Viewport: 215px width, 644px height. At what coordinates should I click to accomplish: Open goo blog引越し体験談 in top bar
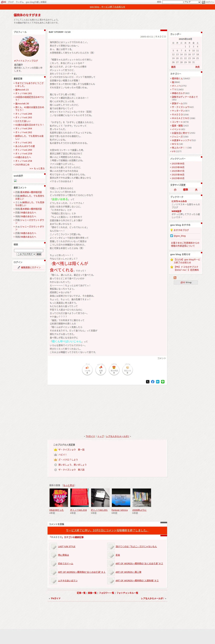click(36, 2)
